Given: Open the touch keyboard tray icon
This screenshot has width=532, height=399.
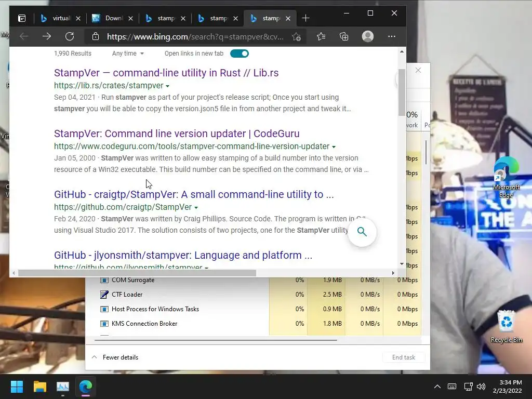Looking at the screenshot, I should pyautogui.click(x=452, y=387).
